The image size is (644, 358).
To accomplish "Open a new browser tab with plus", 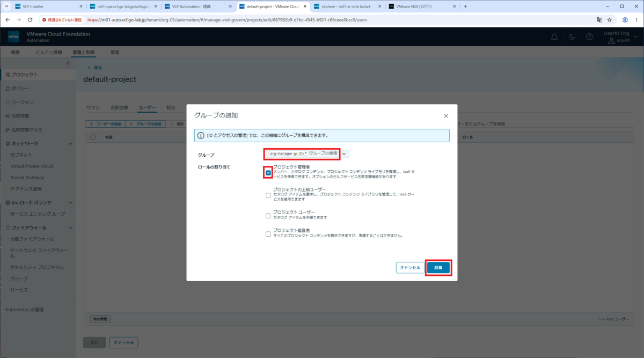I will [x=465, y=6].
